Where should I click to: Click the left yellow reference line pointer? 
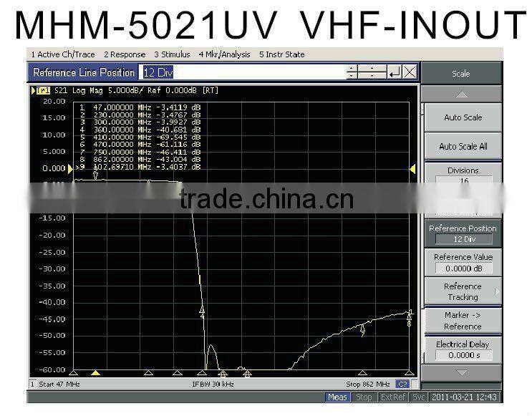(70, 169)
